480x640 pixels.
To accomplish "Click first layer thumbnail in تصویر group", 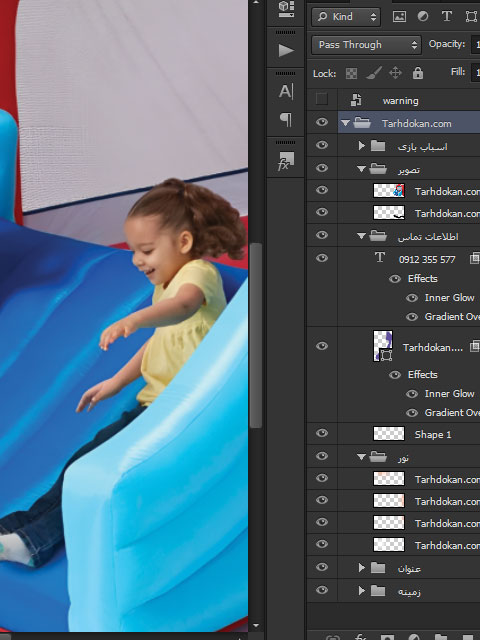I will point(389,190).
